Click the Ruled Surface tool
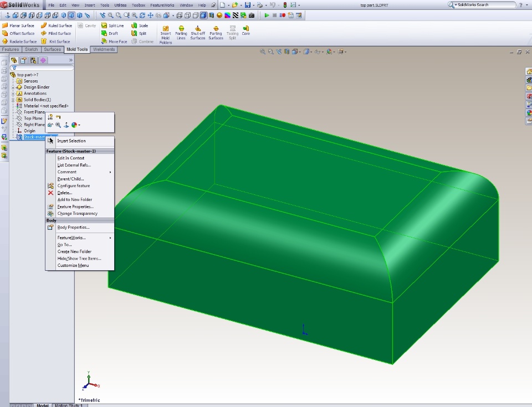This screenshot has width=532, height=407. [x=57, y=25]
